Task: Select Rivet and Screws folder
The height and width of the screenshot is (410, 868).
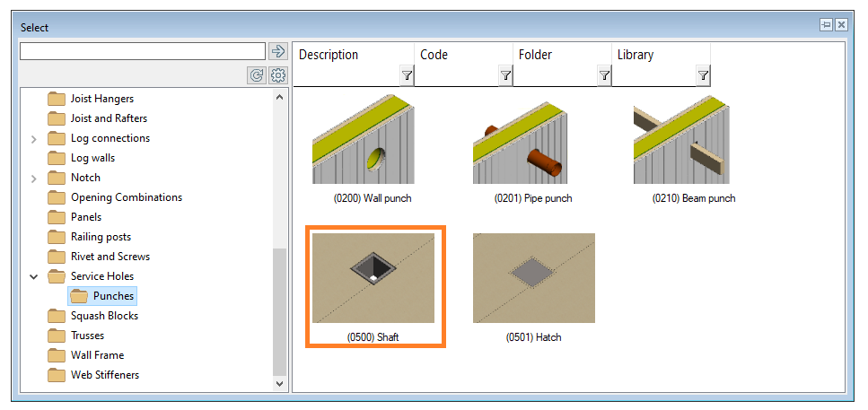Action: (x=110, y=257)
